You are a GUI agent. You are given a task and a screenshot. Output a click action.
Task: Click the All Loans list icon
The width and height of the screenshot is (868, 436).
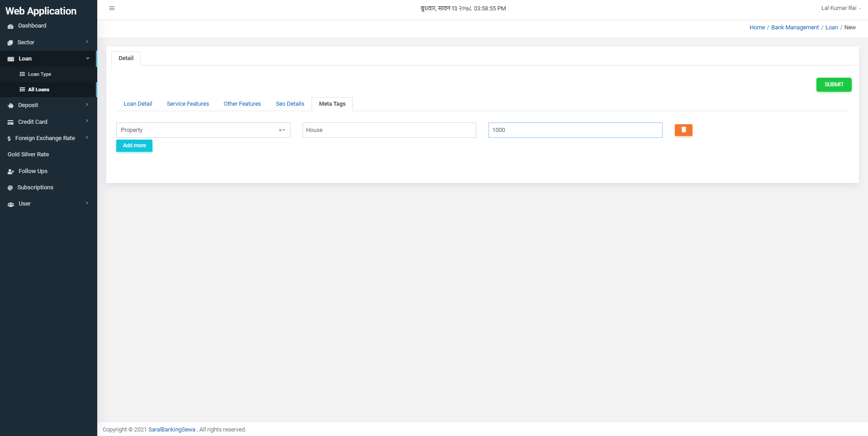click(22, 89)
